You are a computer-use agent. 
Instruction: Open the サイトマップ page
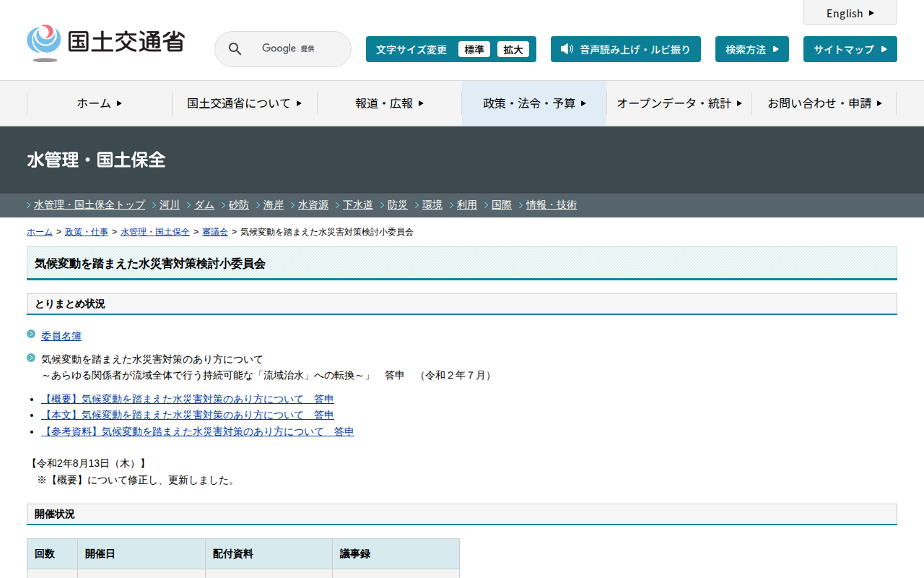[850, 49]
